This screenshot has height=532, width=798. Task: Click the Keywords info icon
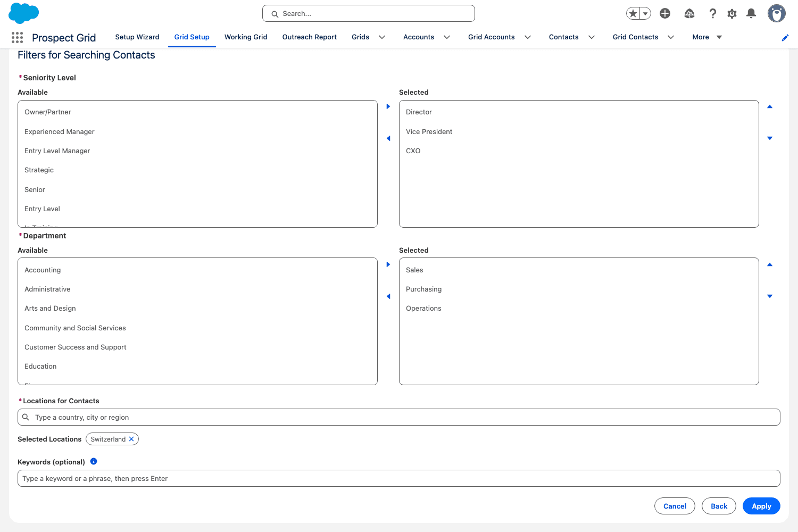pos(94,461)
